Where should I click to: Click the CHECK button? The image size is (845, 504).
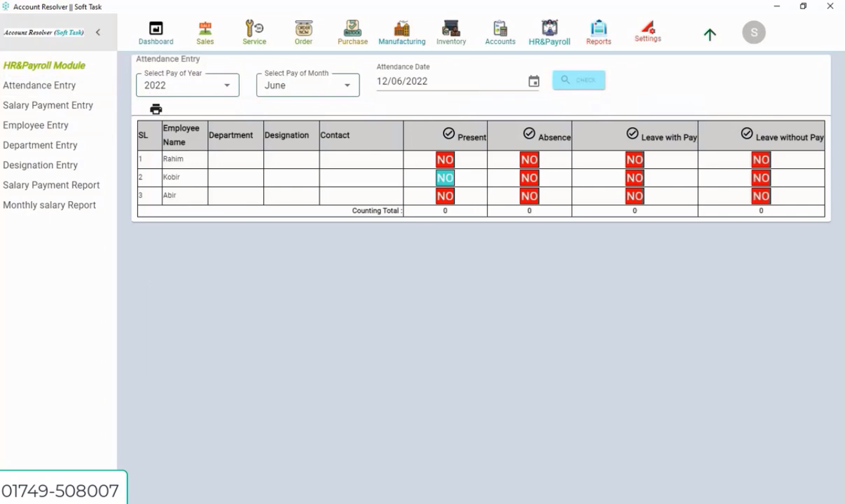click(x=578, y=80)
